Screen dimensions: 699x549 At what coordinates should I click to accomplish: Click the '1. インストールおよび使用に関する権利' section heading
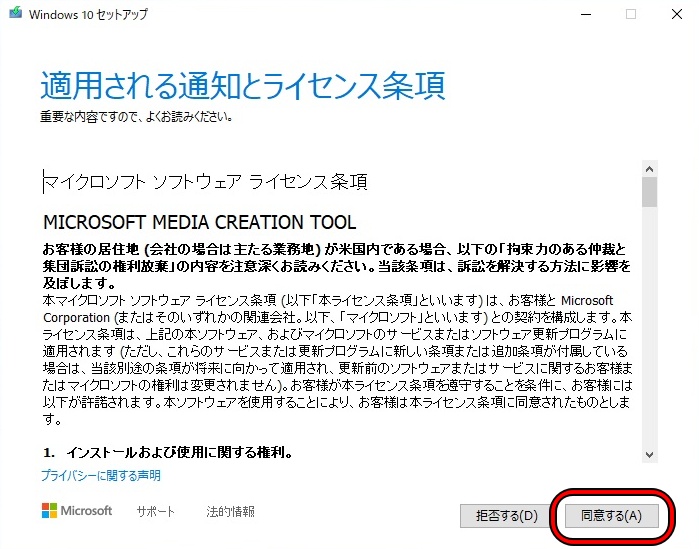point(168,453)
